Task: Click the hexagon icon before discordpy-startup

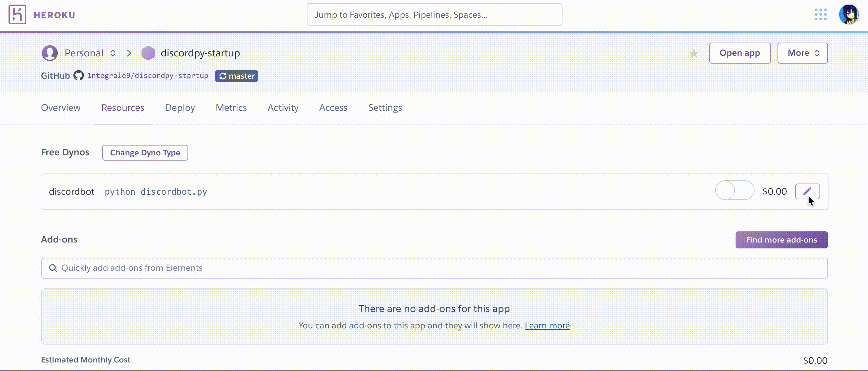Action: click(x=148, y=52)
